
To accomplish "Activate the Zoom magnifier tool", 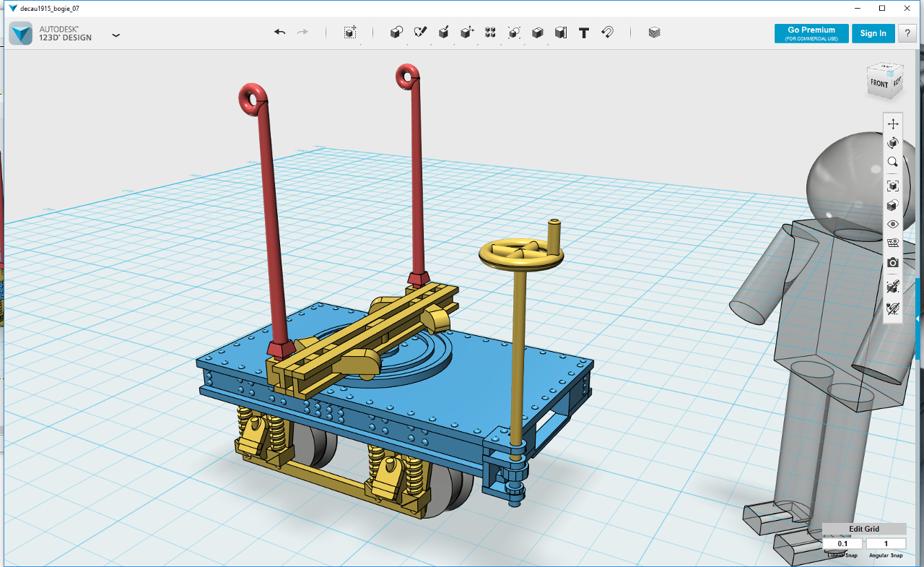I will pos(893,163).
